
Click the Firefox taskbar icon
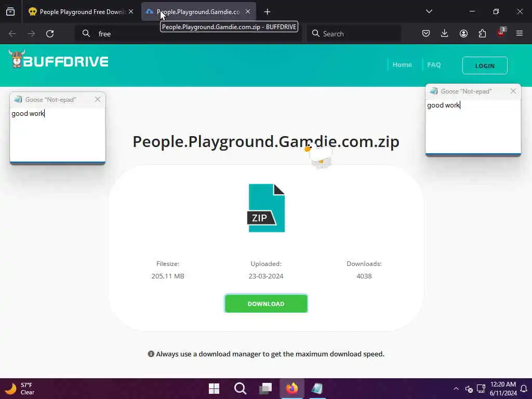292,389
